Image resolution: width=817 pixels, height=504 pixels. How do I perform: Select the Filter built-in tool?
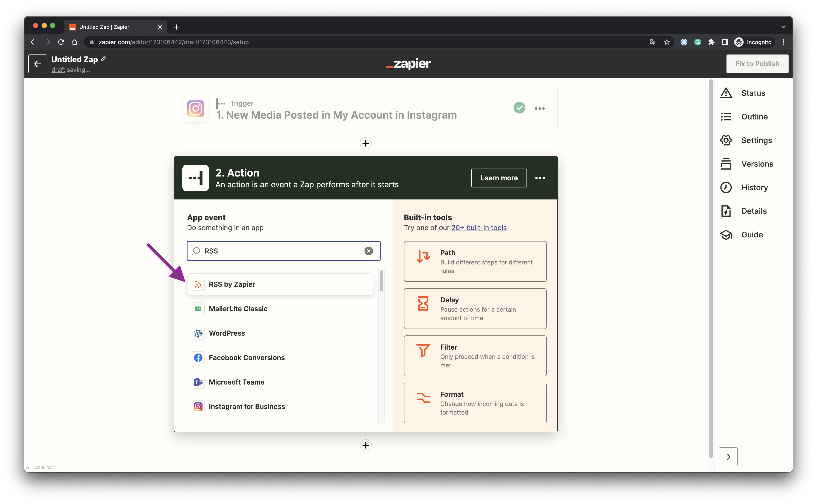(475, 356)
